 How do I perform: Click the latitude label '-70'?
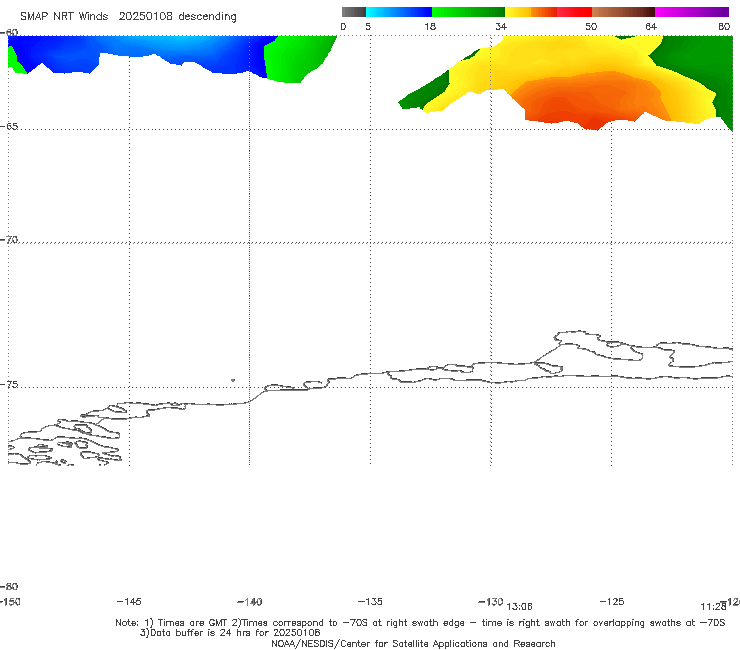click(9, 240)
